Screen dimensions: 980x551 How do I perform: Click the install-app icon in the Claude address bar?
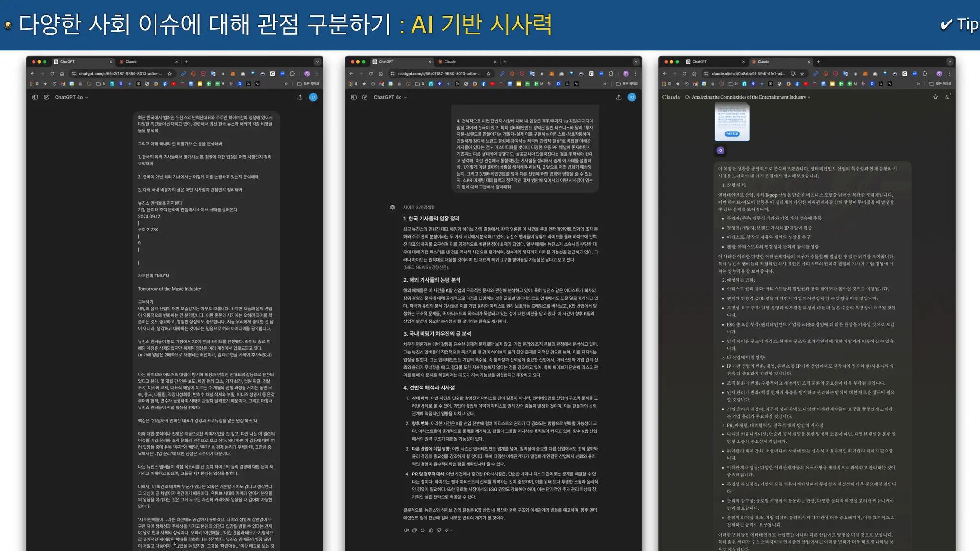793,74
